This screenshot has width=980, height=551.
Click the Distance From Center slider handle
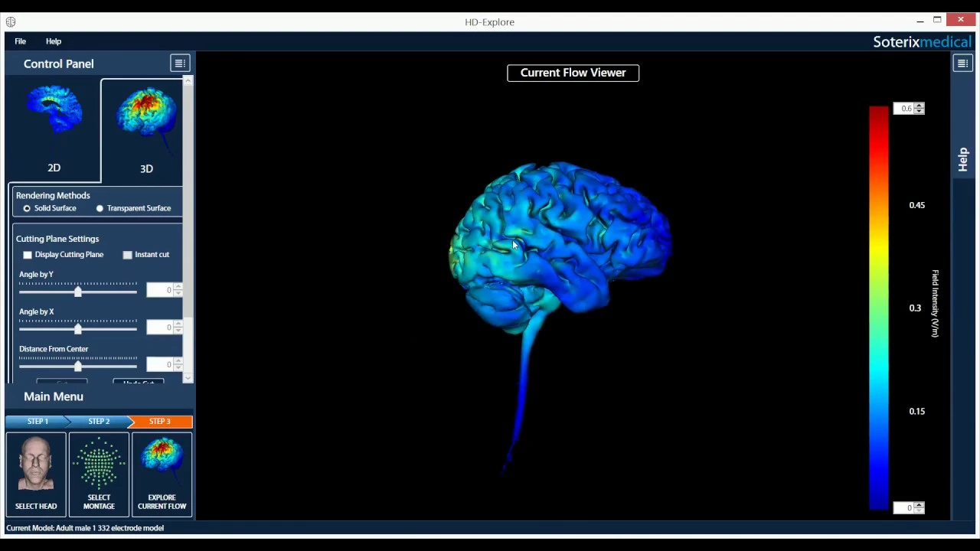coord(77,366)
